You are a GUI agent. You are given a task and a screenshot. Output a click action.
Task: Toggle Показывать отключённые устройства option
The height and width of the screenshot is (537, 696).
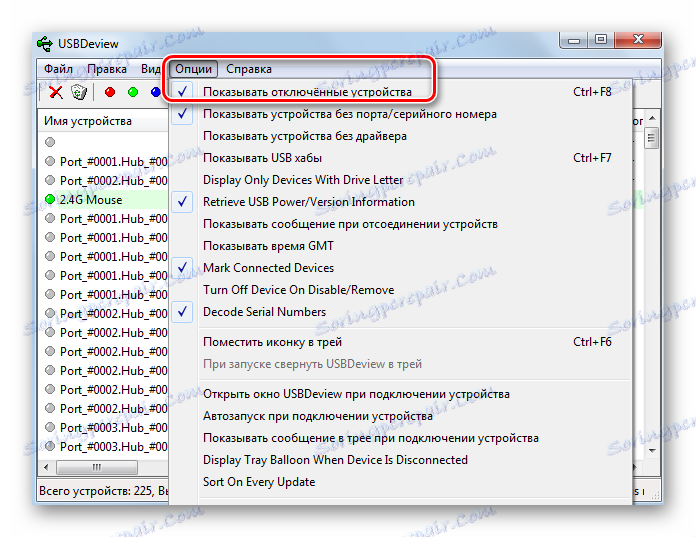[x=400, y=92]
